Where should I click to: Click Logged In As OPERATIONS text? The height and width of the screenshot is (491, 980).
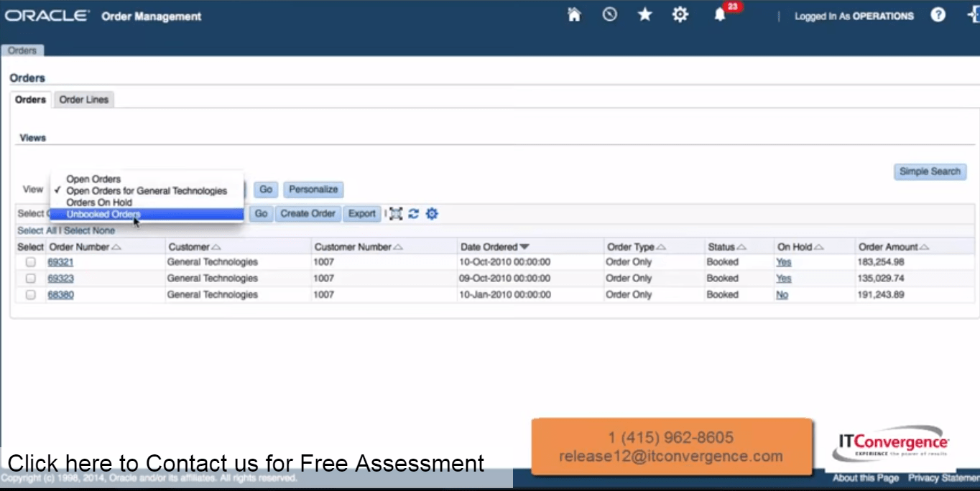854,16
